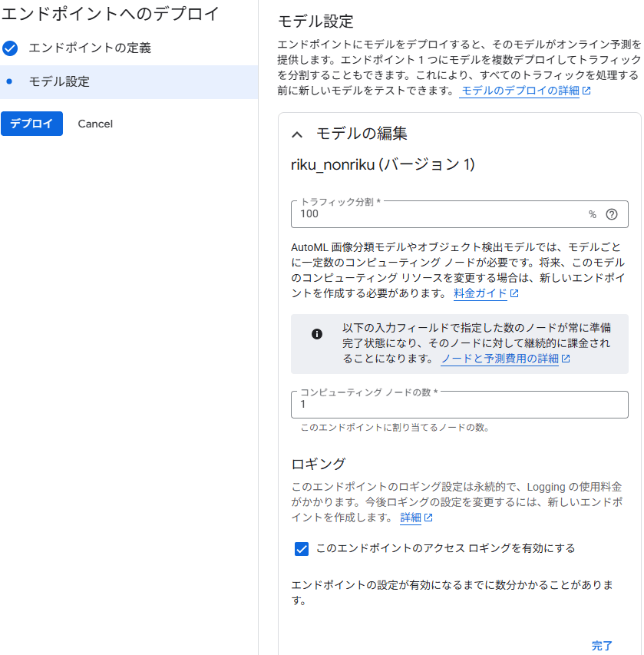Click external link icon beside 料金ガイド

tap(514, 293)
